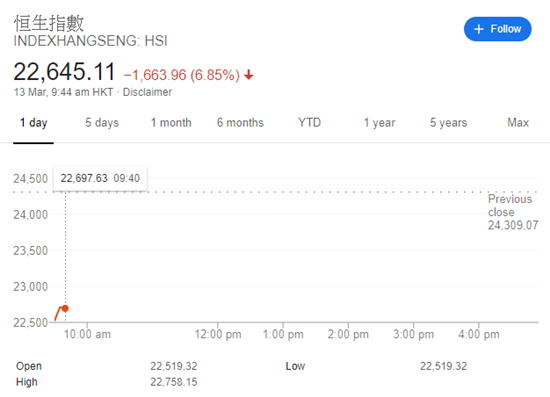Click the 2:00 pm mark on time axis
550x397 pixels.
[x=348, y=334]
